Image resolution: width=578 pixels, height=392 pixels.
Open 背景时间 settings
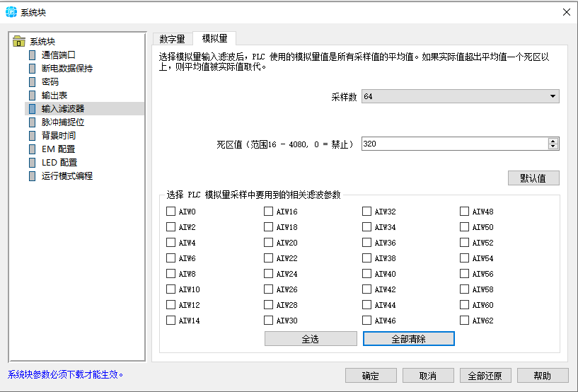click(x=58, y=136)
